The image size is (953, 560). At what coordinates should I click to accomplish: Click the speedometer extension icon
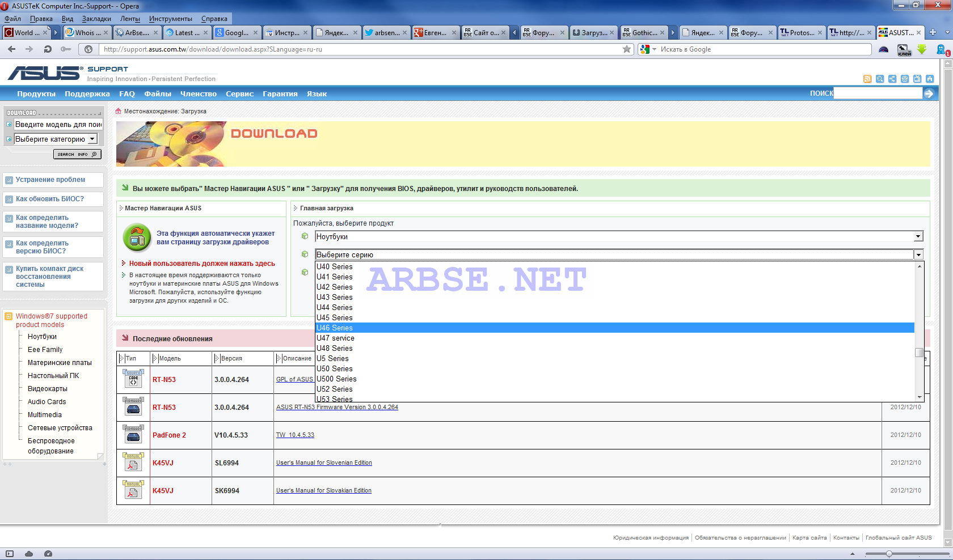[x=884, y=49]
